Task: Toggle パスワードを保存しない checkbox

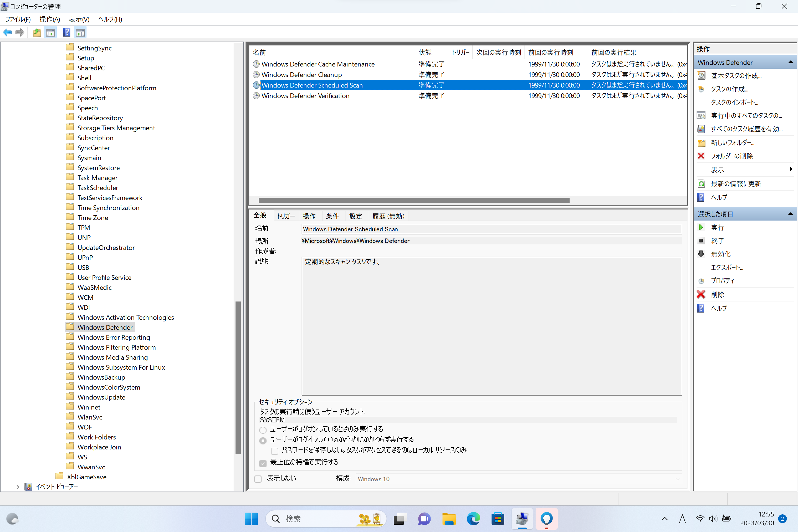Action: click(x=275, y=451)
